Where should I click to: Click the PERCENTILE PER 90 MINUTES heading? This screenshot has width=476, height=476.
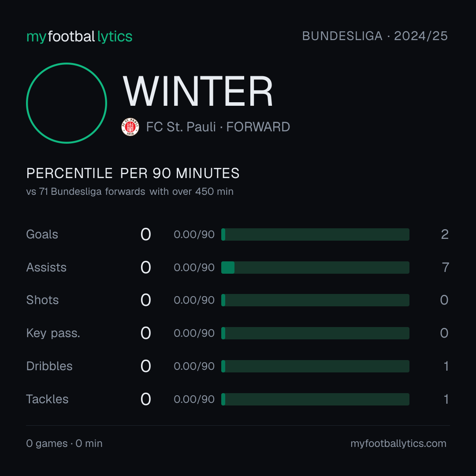point(133,173)
